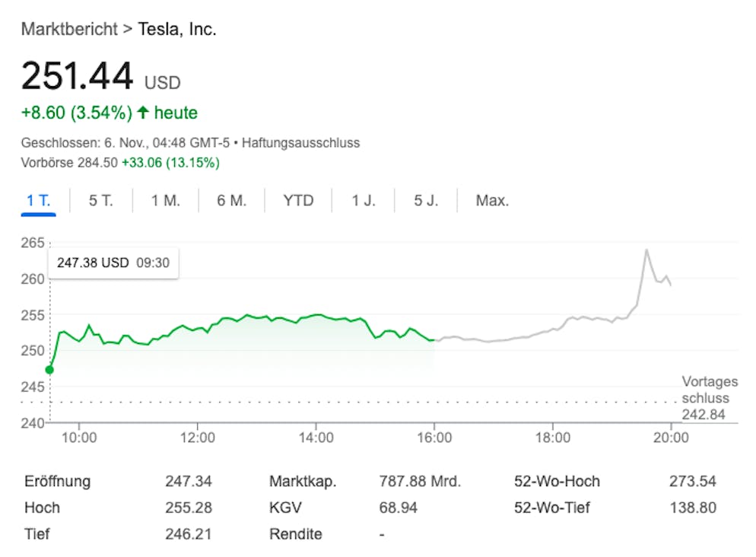Image resolution: width=756 pixels, height=557 pixels.
Task: Switch to the YTD chart view
Action: point(298,201)
